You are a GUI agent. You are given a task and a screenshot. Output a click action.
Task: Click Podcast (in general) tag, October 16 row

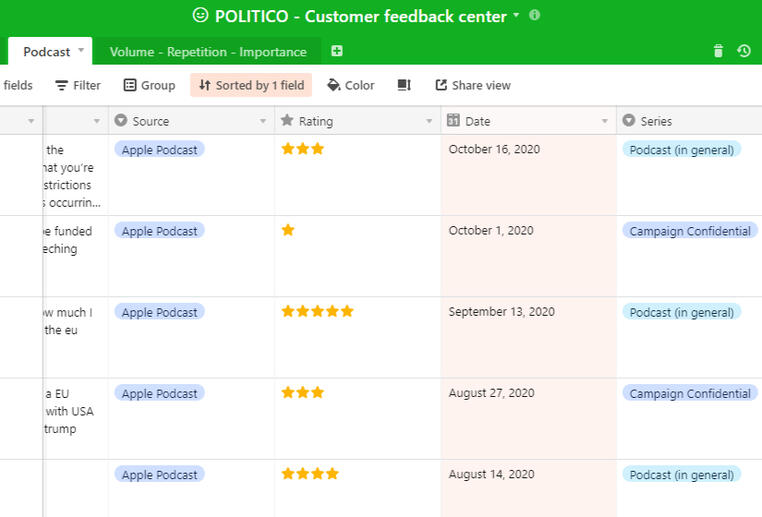(x=681, y=150)
